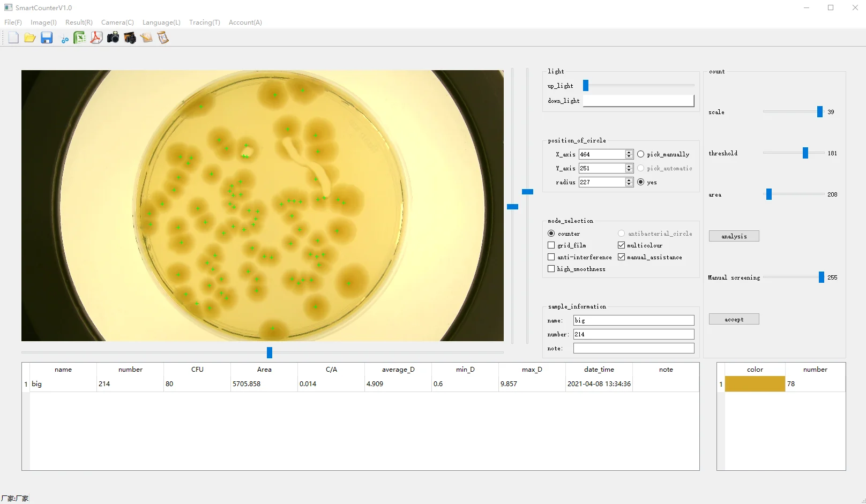Click the scissors icon in the toolbar
866x504 pixels.
(65, 39)
